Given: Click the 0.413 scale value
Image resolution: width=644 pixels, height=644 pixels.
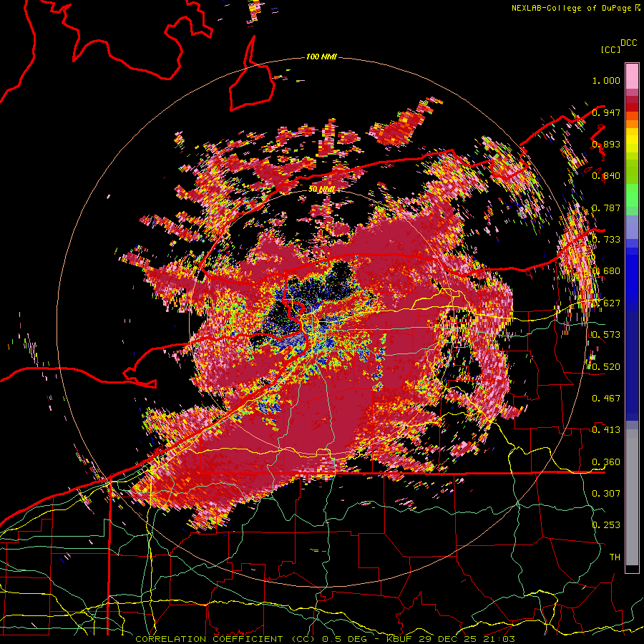Looking at the screenshot, I should 606,429.
